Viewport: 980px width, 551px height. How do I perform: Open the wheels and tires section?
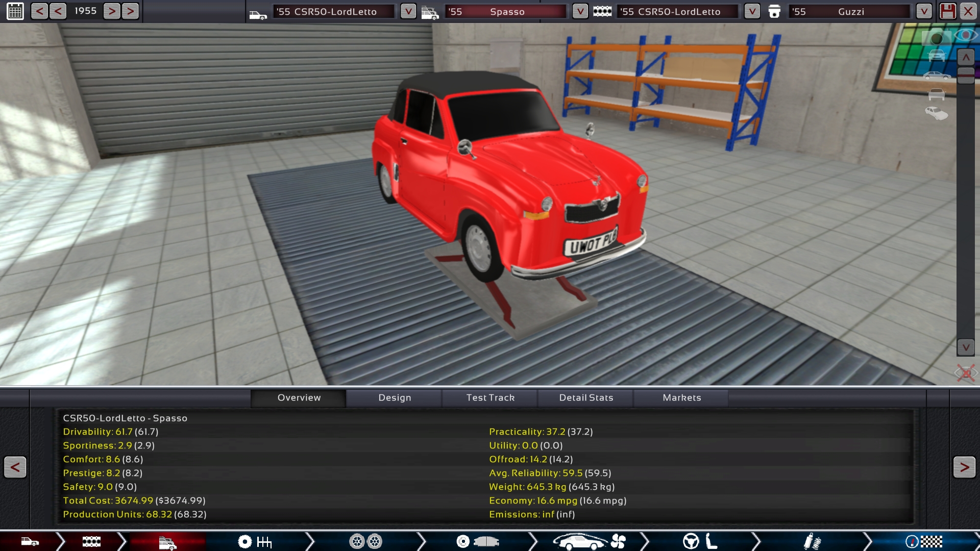point(365,541)
